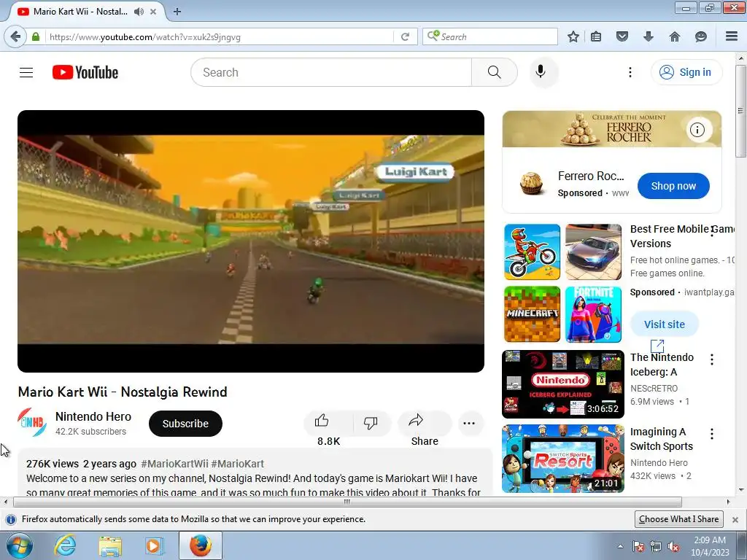Open more actions ellipsis below video
Screen dimensions: 747x560
click(469, 424)
